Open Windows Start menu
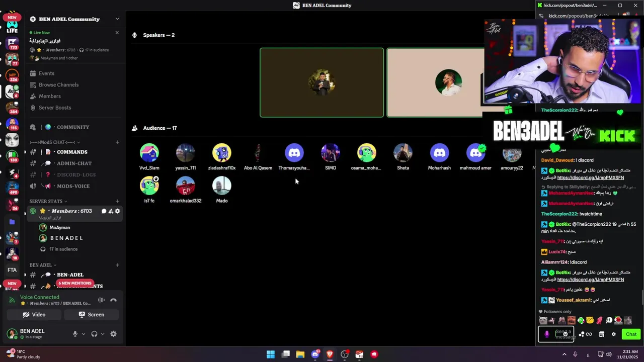 [x=271, y=354]
